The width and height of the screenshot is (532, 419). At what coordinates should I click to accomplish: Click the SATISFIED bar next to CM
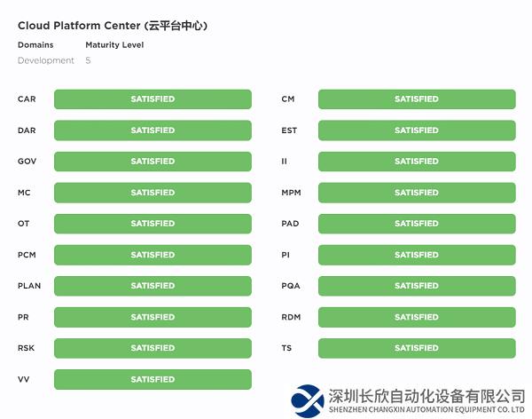[x=417, y=99]
